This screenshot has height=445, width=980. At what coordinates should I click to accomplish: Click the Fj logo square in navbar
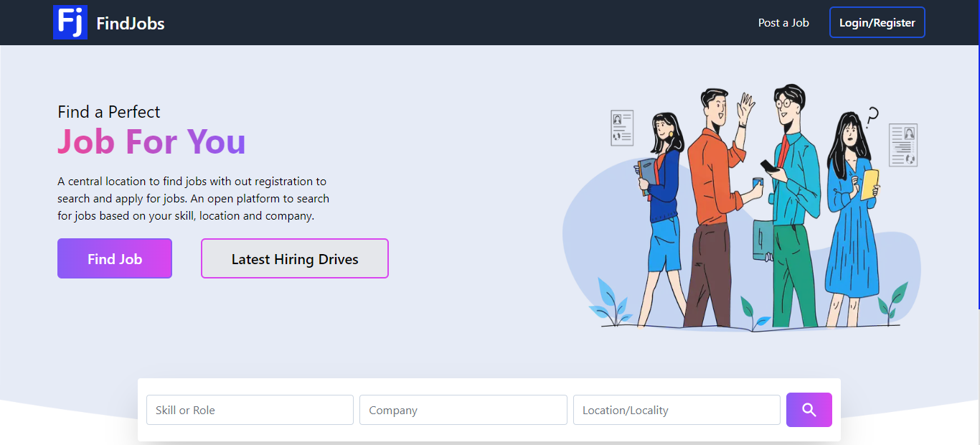(x=70, y=22)
